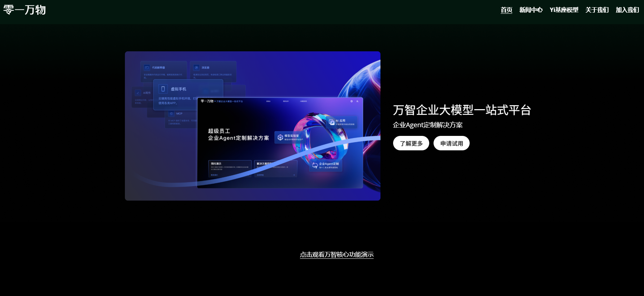Open the 加入我们 page
This screenshot has height=296, width=644.
pos(627,10)
